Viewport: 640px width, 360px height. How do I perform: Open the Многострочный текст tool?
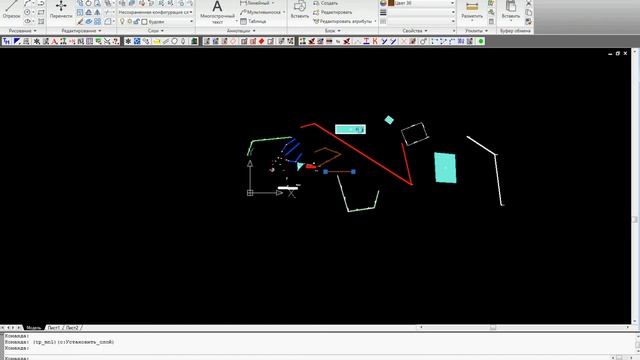[x=217, y=11]
